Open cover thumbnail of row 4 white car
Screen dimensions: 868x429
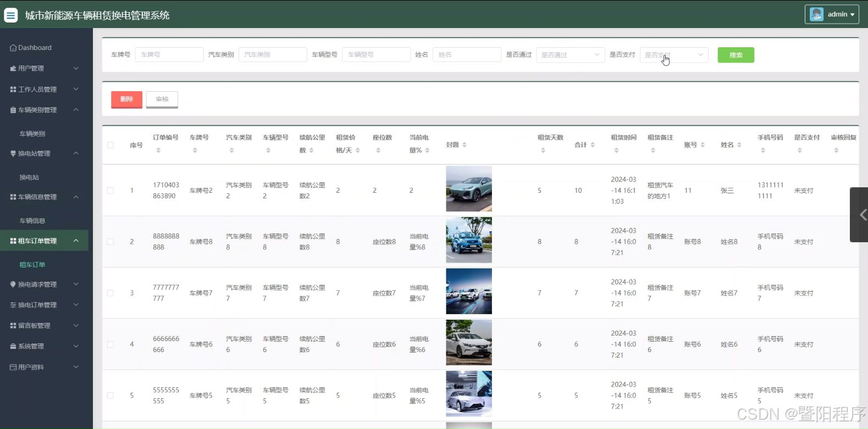(469, 343)
